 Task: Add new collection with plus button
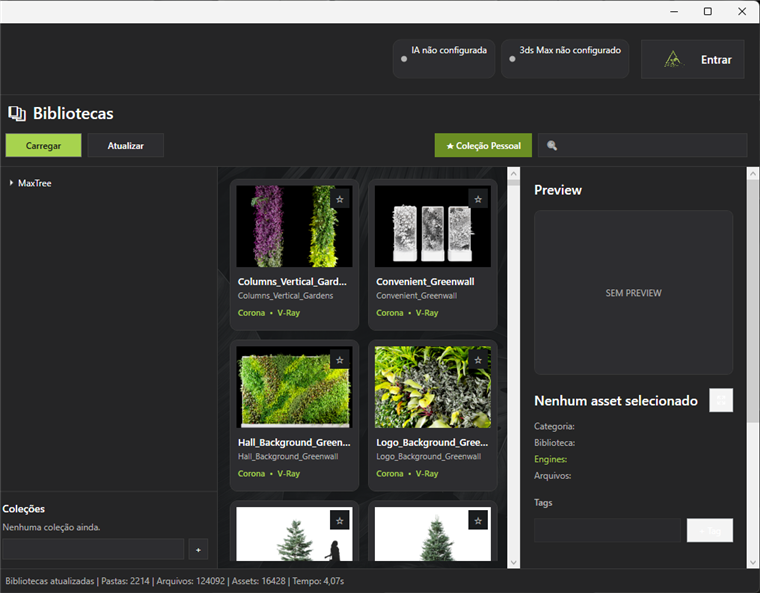pyautogui.click(x=198, y=550)
